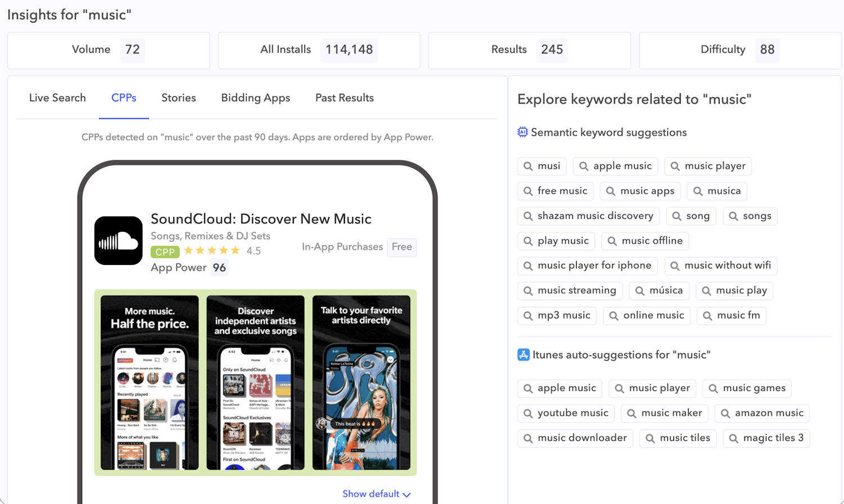Screen dimensions: 844x504
Task: Select the "music without wifi" keyword
Action: [721, 265]
